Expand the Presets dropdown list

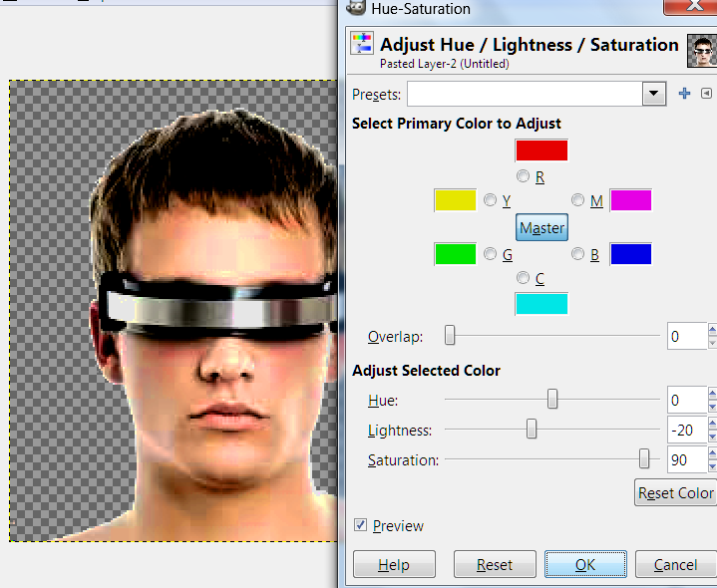654,94
